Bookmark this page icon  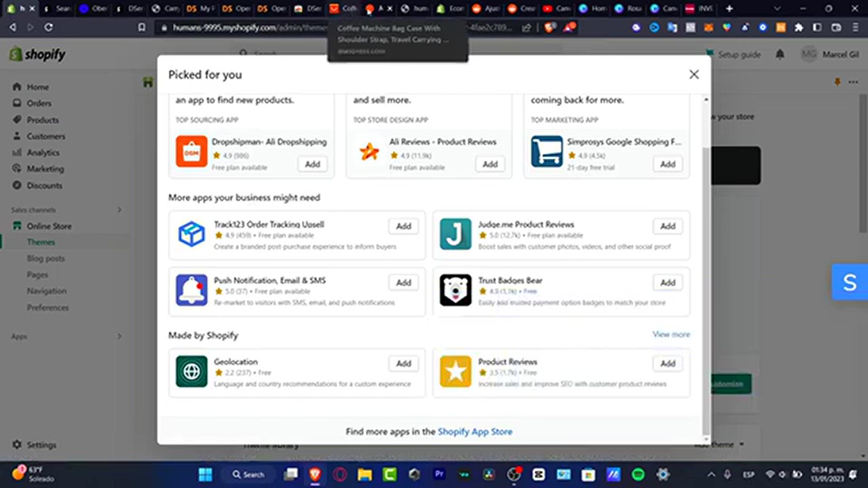[x=142, y=28]
